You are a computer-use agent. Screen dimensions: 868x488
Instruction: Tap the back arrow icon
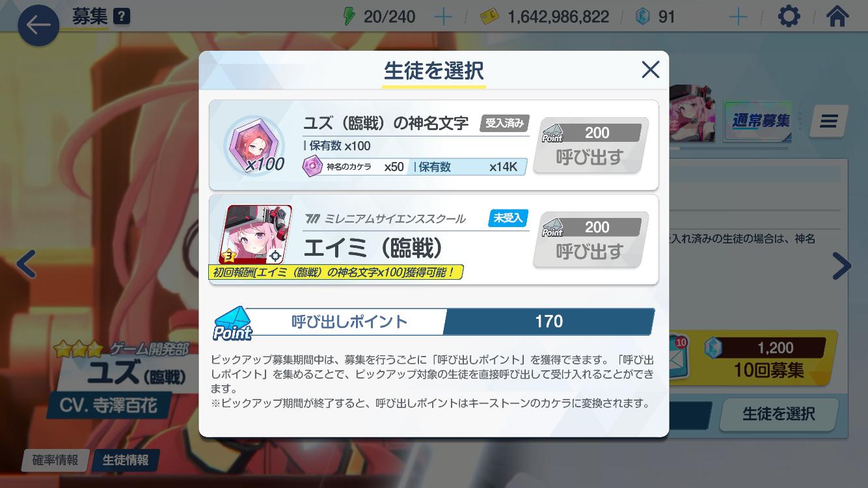38,25
